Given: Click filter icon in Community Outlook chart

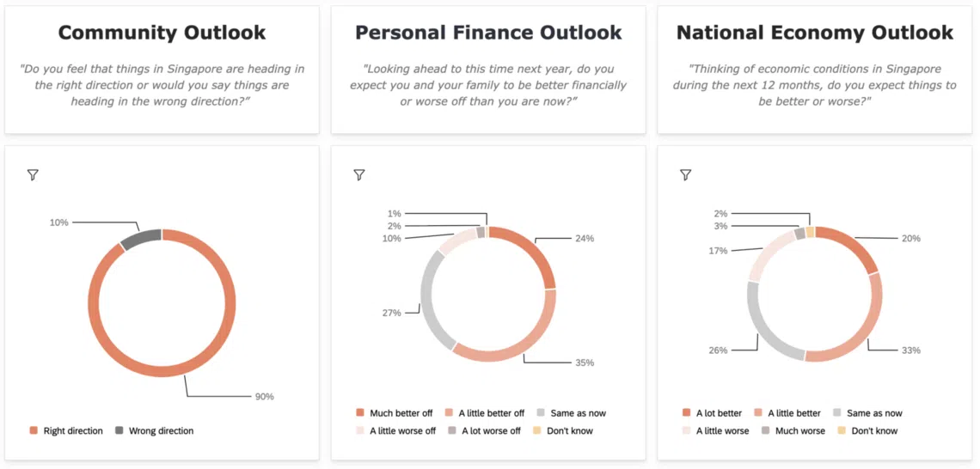Looking at the screenshot, I should tap(33, 175).
